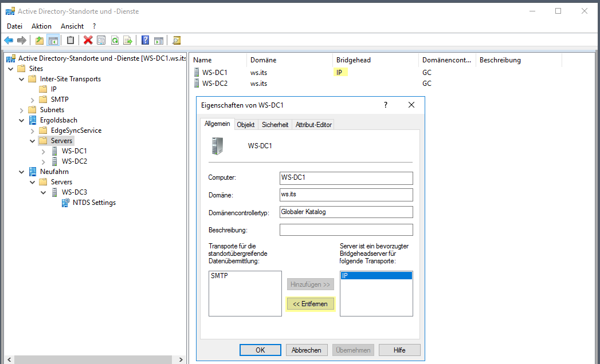Click the Hilfe button
The width and height of the screenshot is (600, 364).
399,350
